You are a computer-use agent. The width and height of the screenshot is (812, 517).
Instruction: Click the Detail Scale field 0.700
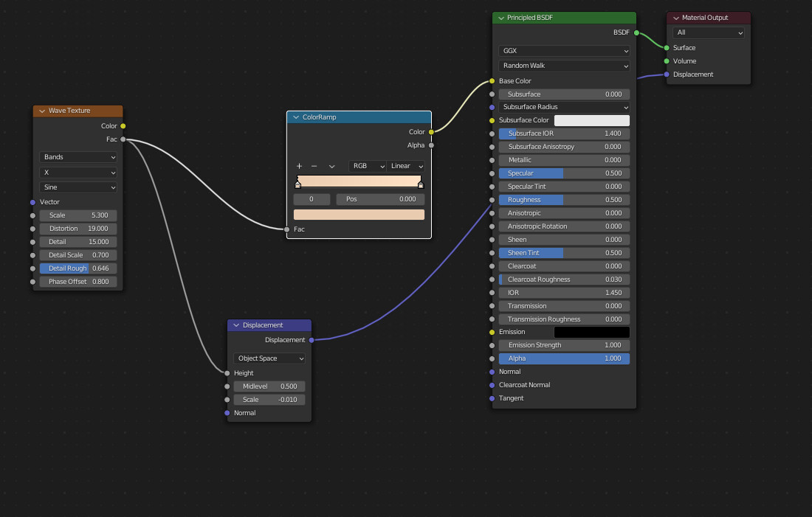(x=78, y=255)
